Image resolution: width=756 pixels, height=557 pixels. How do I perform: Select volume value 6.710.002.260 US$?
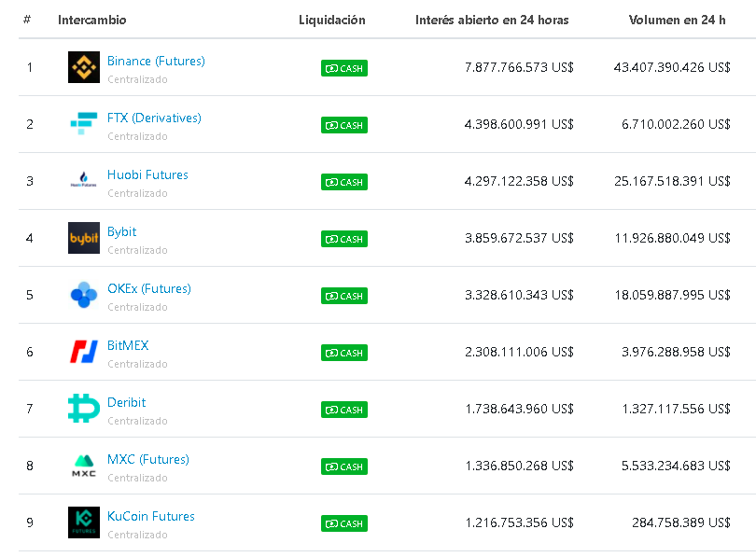pos(676,124)
